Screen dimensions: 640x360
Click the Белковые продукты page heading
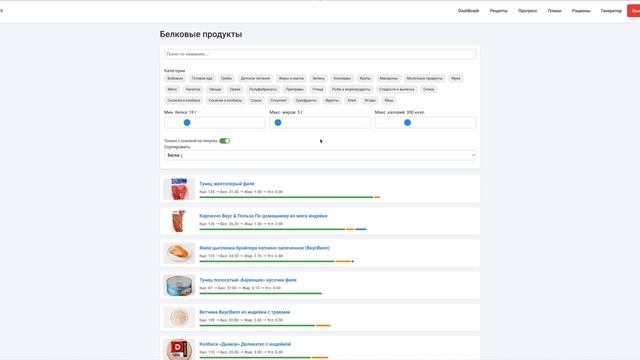(201, 34)
